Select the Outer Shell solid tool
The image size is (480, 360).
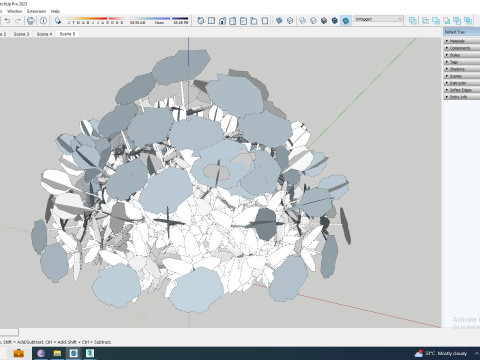413,21
